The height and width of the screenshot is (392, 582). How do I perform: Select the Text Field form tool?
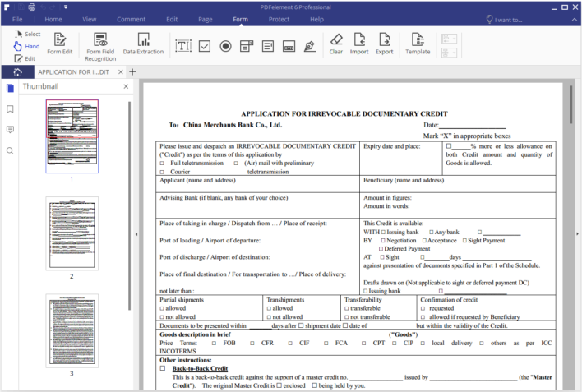click(183, 46)
